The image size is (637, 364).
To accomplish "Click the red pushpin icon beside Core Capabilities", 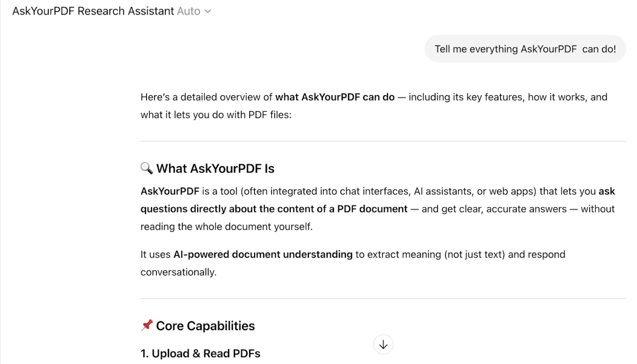I will pyautogui.click(x=147, y=325).
